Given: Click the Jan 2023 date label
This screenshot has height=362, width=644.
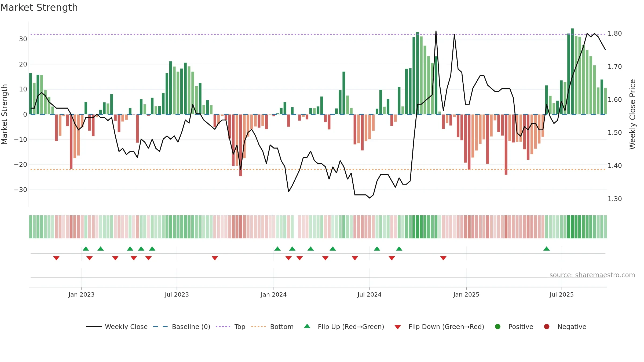Looking at the screenshot, I should click(82, 294).
